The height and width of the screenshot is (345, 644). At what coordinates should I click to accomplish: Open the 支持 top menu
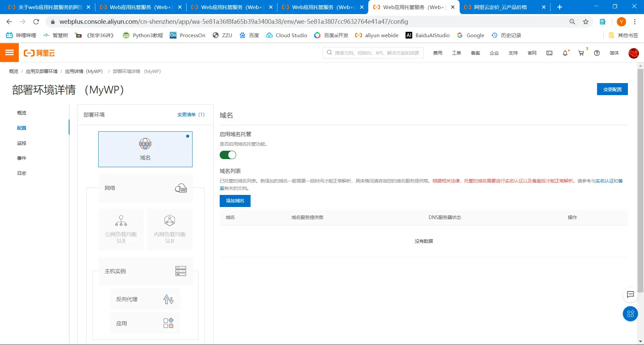[513, 53]
